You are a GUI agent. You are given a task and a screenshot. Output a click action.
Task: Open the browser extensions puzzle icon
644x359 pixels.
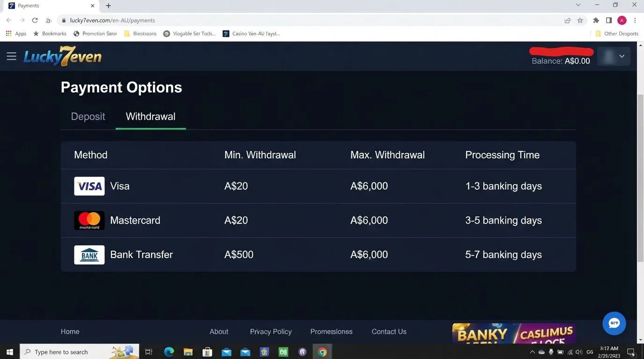596,20
